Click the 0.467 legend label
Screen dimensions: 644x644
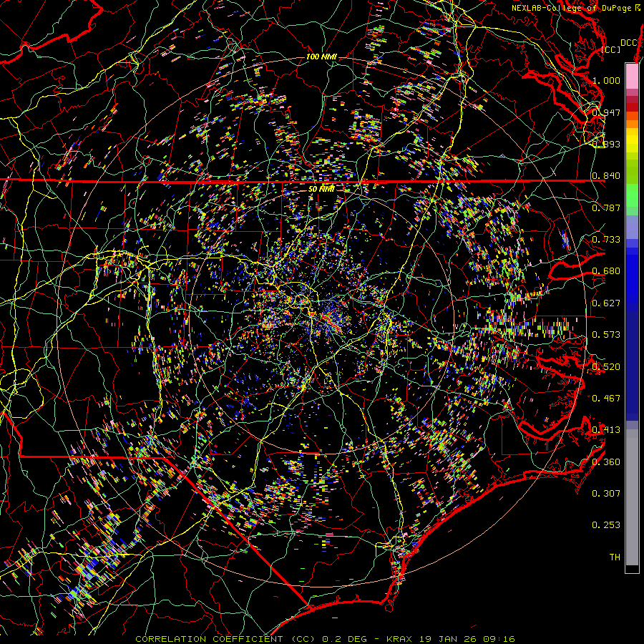[x=606, y=399]
